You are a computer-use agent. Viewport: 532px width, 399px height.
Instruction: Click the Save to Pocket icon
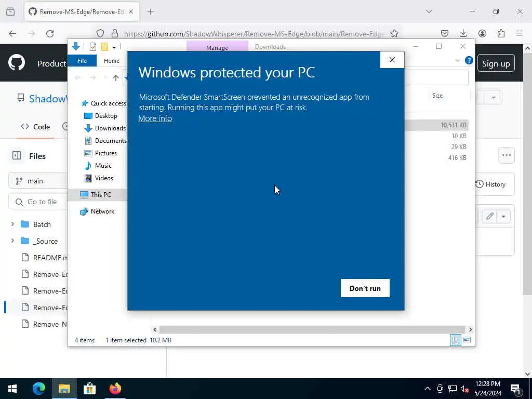445,33
